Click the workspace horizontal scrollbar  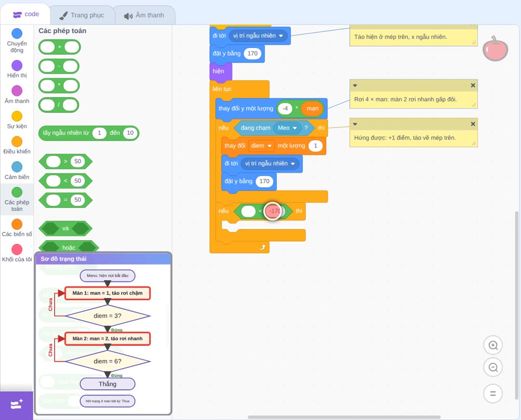tap(344, 417)
